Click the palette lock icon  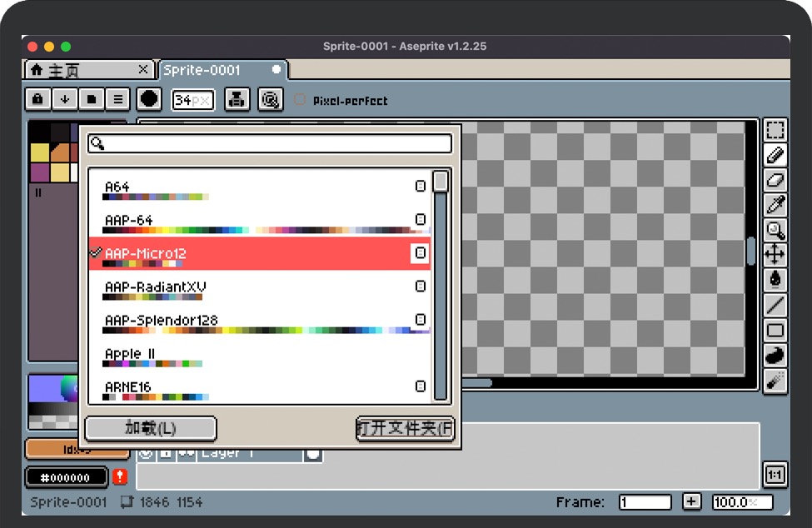click(37, 99)
